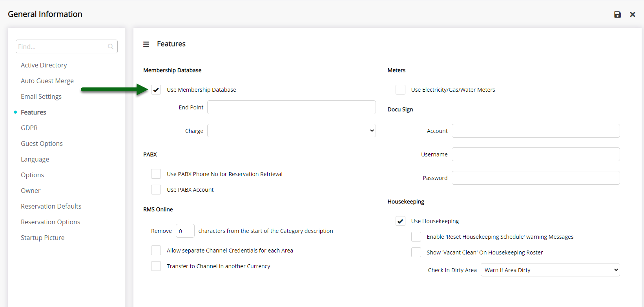The image size is (644, 307).
Task: Open Reservation Options
Action: tap(50, 222)
